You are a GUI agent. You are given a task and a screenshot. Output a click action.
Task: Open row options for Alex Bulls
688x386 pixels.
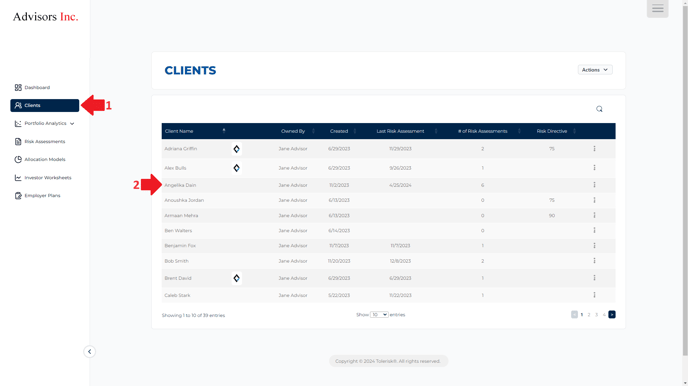595,168
